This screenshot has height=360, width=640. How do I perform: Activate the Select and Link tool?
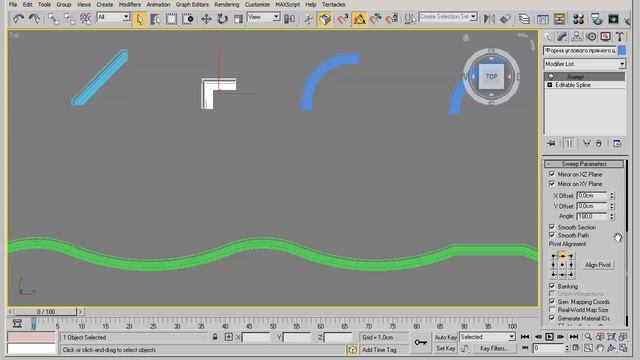[53, 19]
